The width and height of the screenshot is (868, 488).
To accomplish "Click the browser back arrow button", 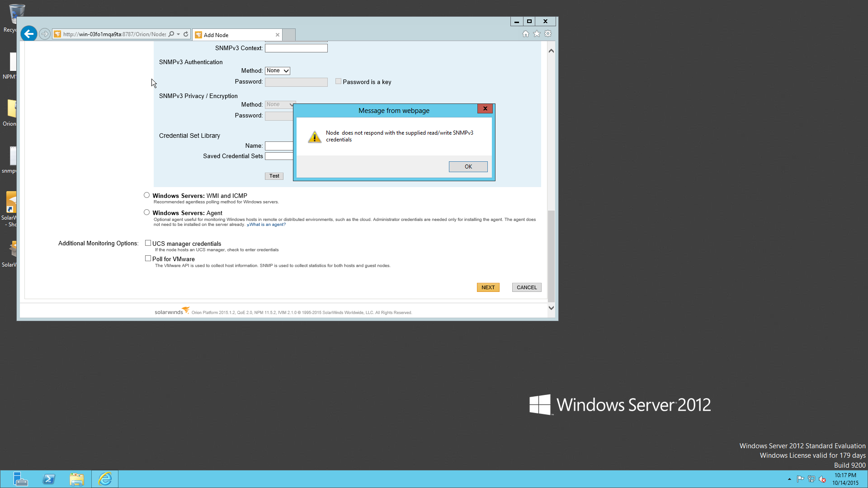I will click(x=29, y=34).
